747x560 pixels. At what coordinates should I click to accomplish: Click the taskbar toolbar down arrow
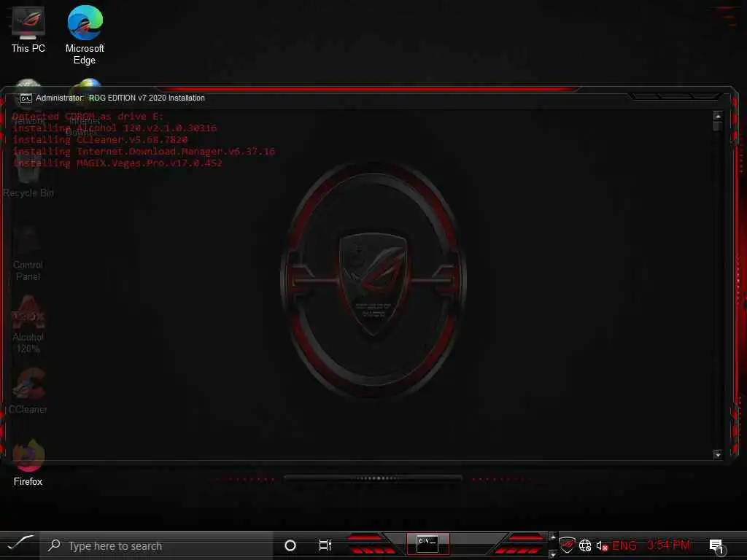pyautogui.click(x=553, y=555)
